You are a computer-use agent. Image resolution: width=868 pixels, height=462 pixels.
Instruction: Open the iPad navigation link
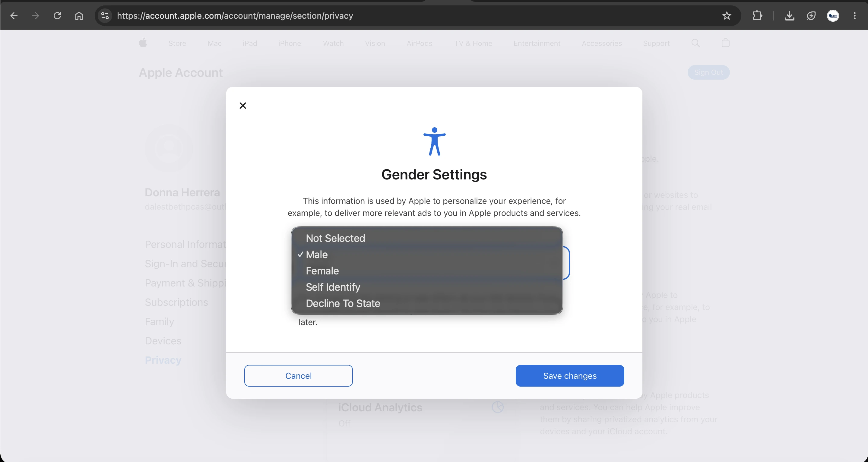(x=250, y=43)
